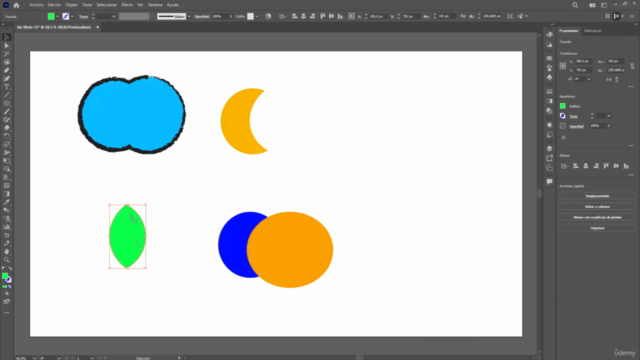Switch to the Propiedades tab
Image resolution: width=640 pixels, height=360 pixels.
tap(569, 31)
